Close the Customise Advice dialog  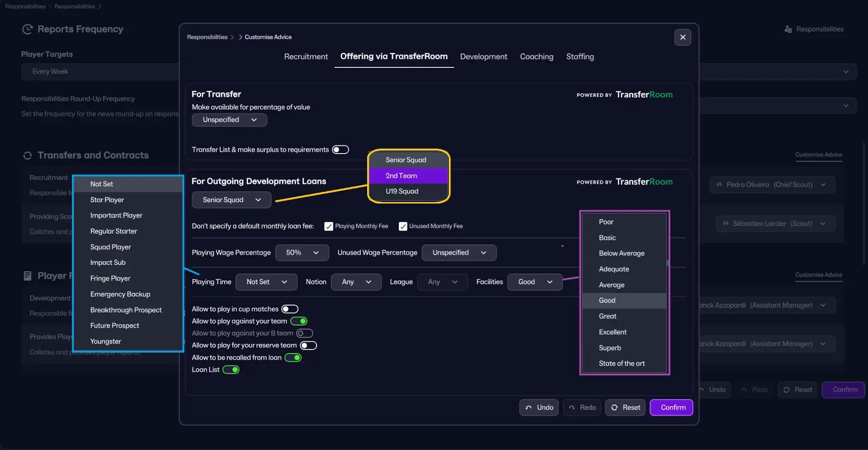[x=683, y=37]
